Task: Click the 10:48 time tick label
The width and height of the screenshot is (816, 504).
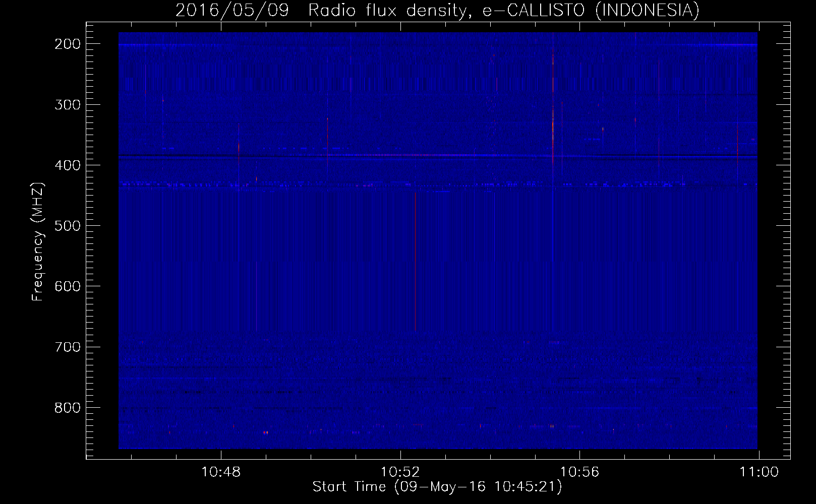Action: point(221,472)
